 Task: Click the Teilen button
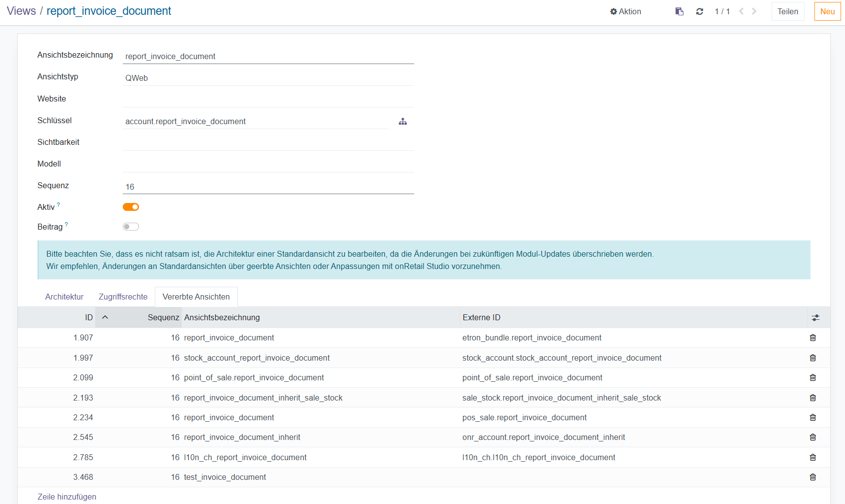[x=787, y=11]
